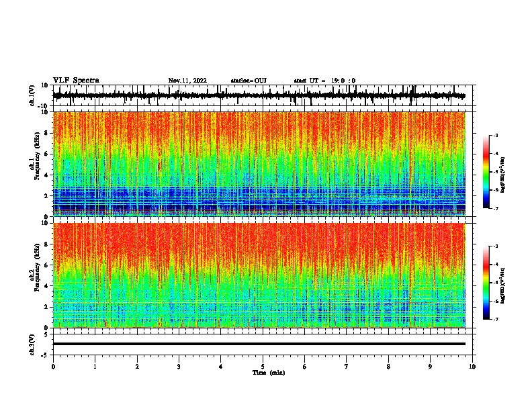Click tick label "2" on Time axis
This screenshot has width=532, height=411.
[137, 367]
